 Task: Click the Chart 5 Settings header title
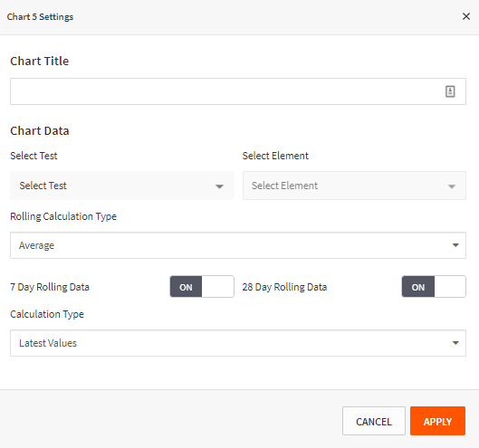click(x=40, y=17)
